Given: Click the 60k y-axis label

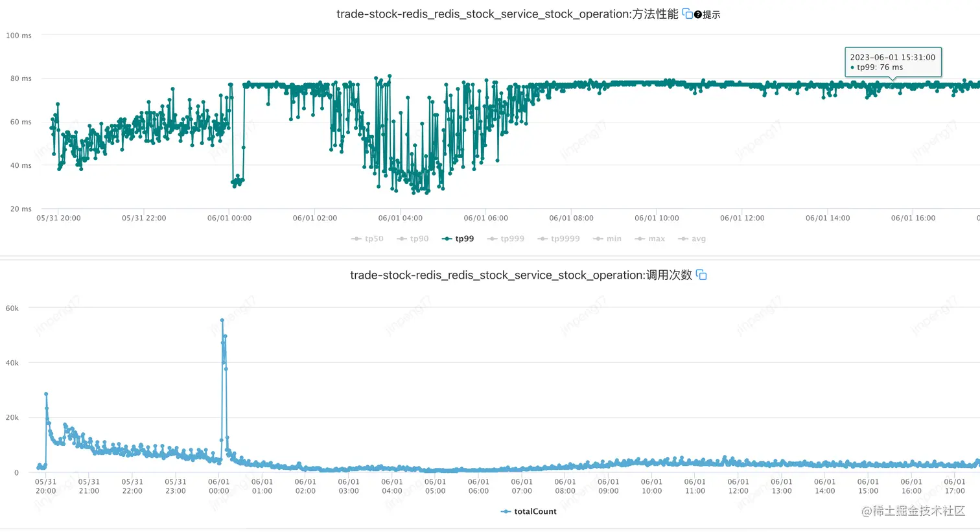Looking at the screenshot, I should click(x=12, y=308).
